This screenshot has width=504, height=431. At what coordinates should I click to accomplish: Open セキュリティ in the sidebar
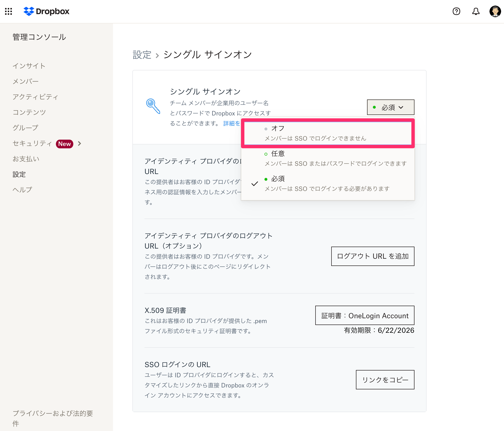pos(32,144)
